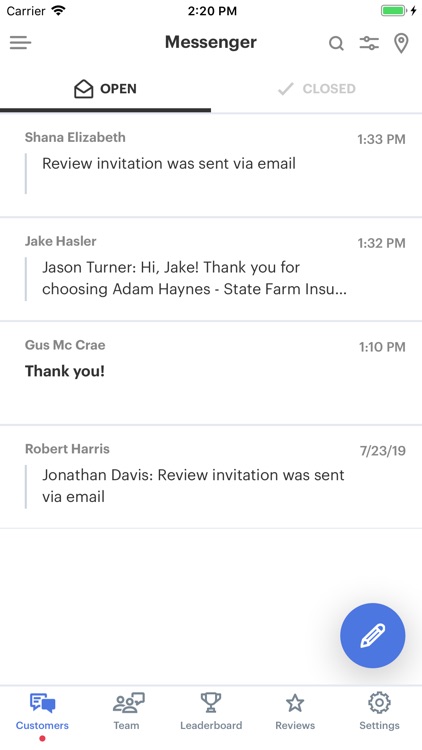
Task: Open the hamburger menu icon
Action: tap(20, 43)
